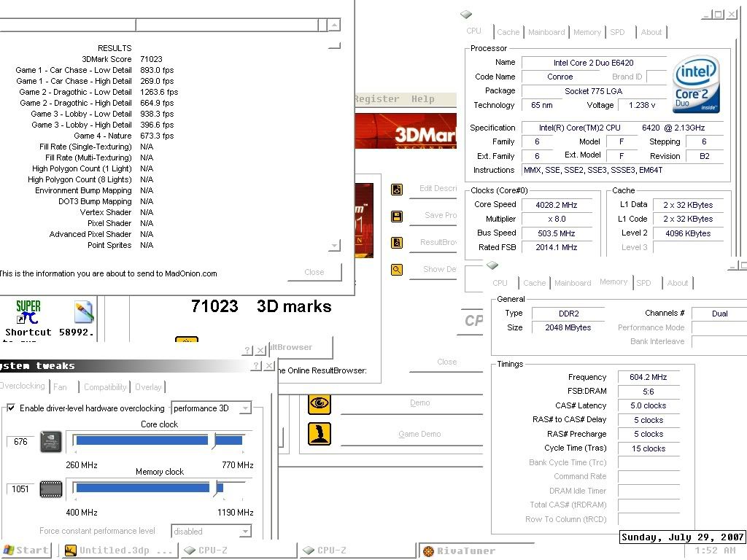Click the help question mark of system tweaks window
The image size is (747, 560).
[x=256, y=366]
